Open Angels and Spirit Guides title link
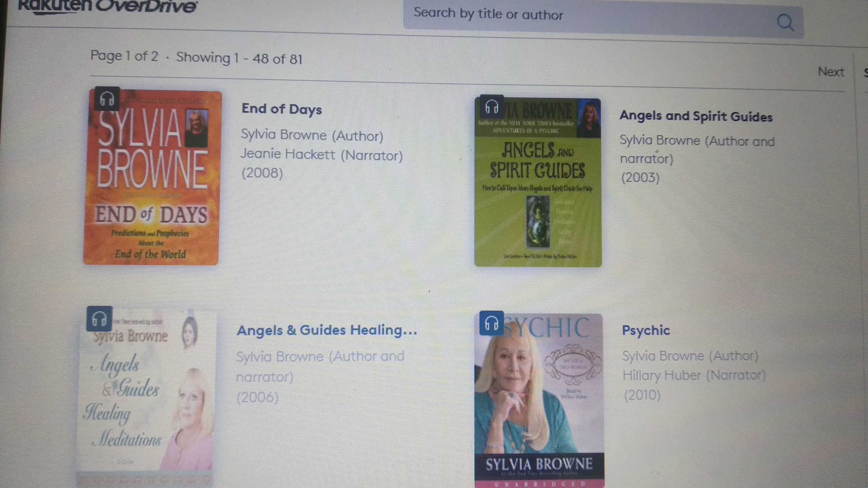 pyautogui.click(x=696, y=116)
